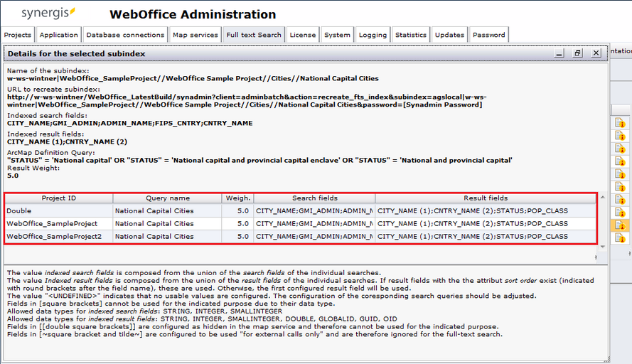Click the Result Weight value 5.0
The width and height of the screenshot is (632, 364).
(x=13, y=176)
